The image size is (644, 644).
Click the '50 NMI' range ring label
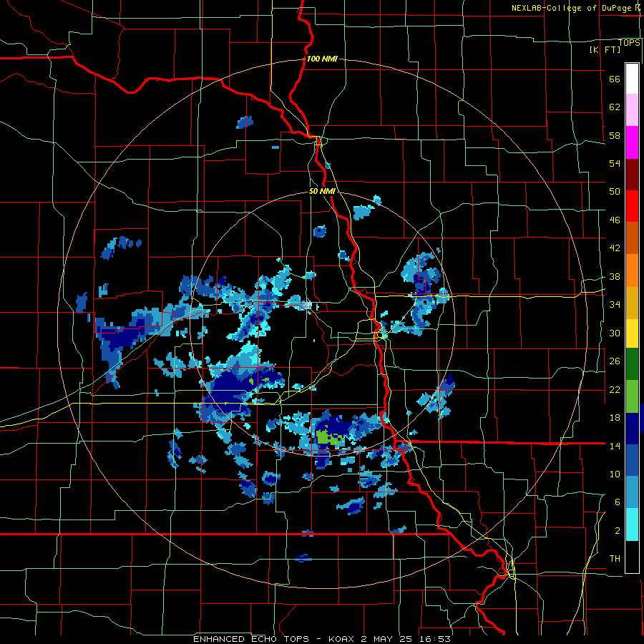(323, 191)
